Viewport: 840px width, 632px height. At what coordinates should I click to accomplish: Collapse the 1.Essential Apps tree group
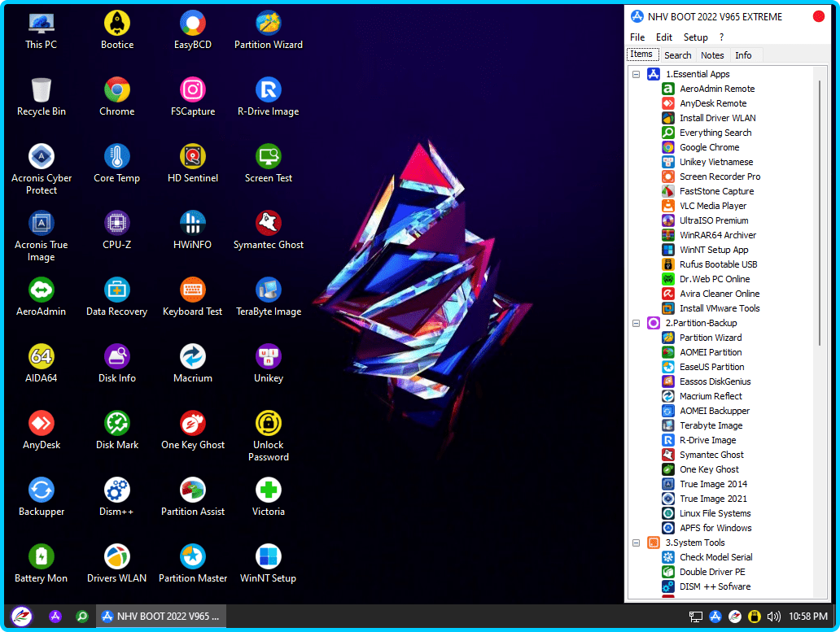[636, 75]
